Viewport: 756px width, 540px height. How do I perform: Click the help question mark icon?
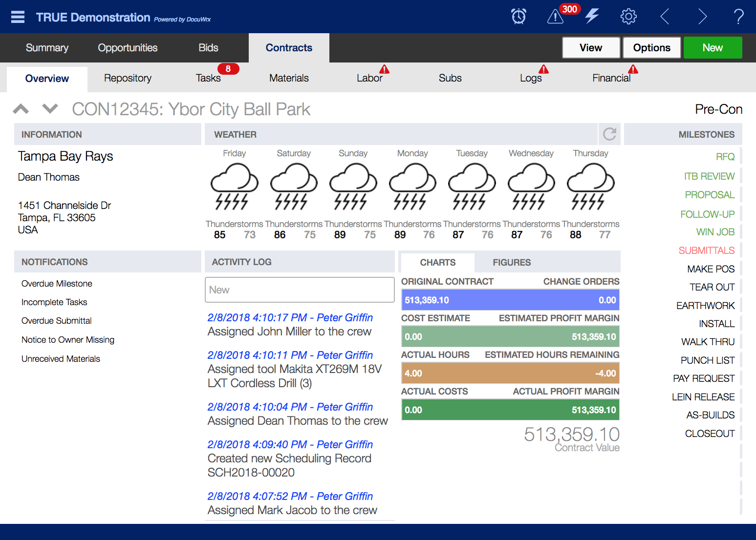(x=738, y=17)
